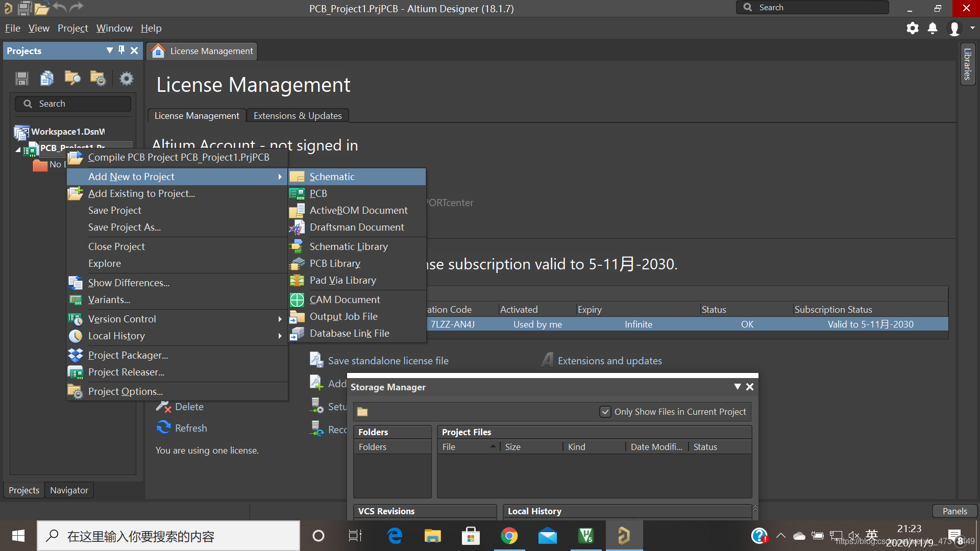Click the Refresh license icon
This screenshot has height=551, width=980.
[x=163, y=428]
